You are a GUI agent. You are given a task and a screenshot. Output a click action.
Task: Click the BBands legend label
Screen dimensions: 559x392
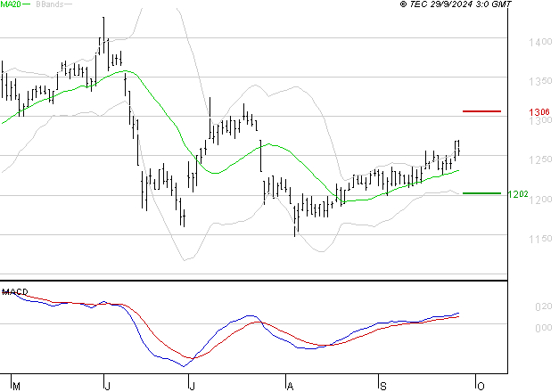tap(50, 4)
